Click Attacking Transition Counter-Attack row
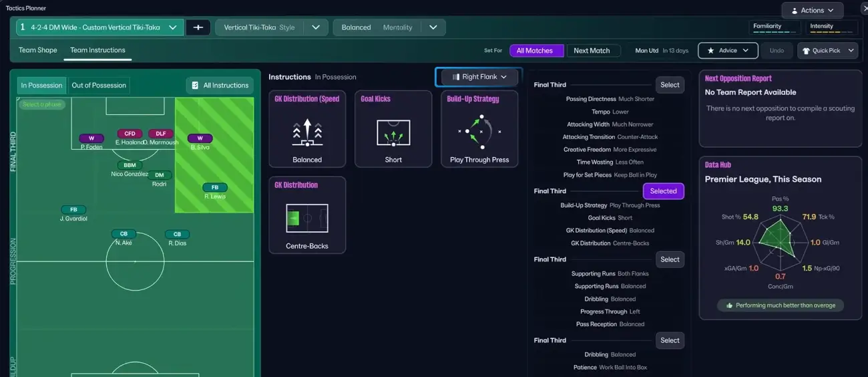Image resolution: width=868 pixels, height=377 pixels. 610,137
